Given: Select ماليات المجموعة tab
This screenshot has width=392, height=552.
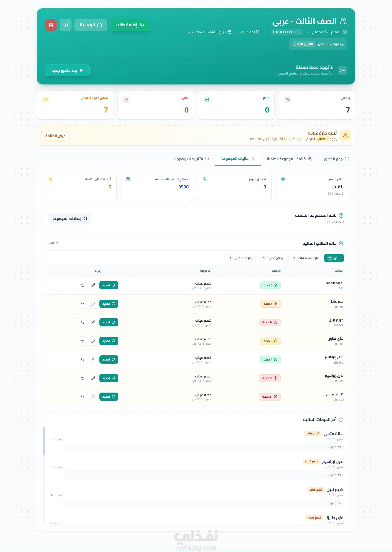Looking at the screenshot, I should [x=238, y=159].
